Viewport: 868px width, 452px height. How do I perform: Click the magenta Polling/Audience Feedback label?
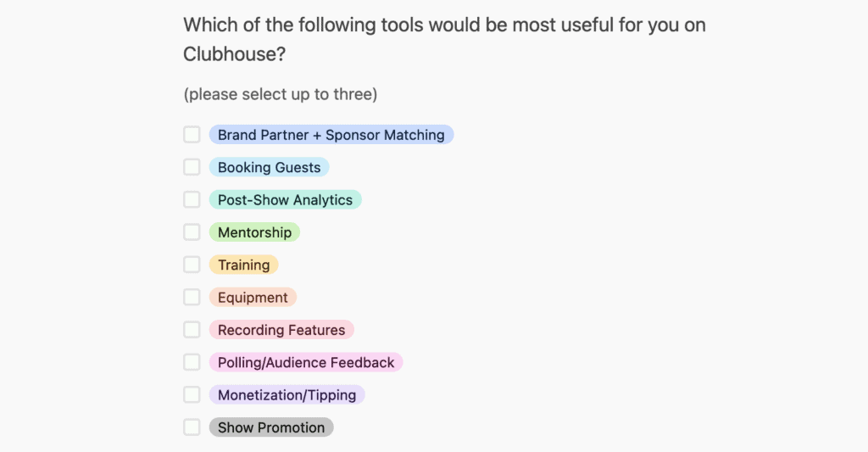pyautogui.click(x=305, y=362)
